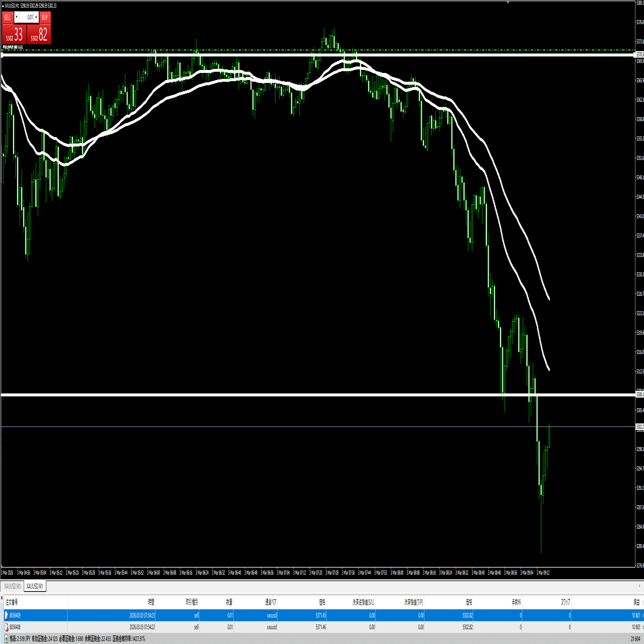Close order 8036409 using row x
This screenshot has height=644, width=644.
click(x=643, y=615)
